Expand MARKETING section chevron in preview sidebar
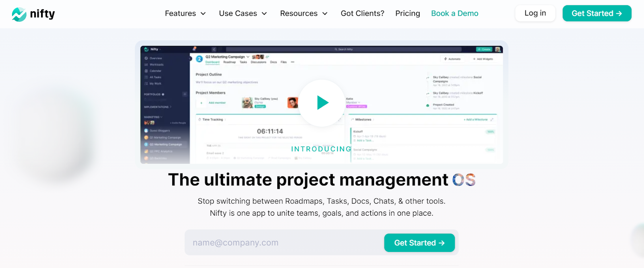Image resolution: width=644 pixels, height=268 pixels. (x=161, y=117)
